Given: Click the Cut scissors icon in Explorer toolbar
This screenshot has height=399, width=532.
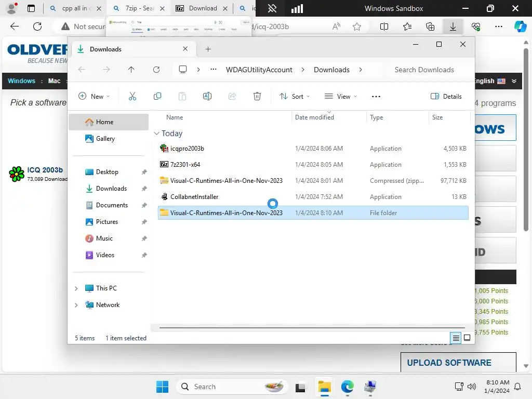Looking at the screenshot, I should coord(132,96).
